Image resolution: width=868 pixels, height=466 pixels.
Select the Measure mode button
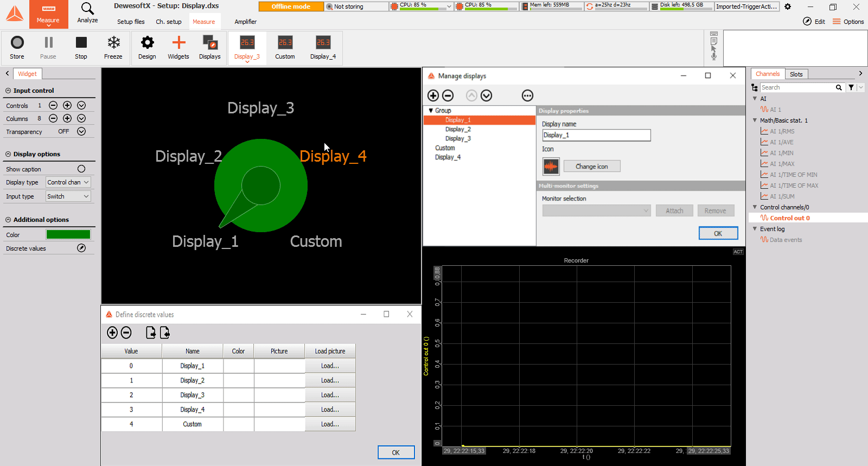pos(48,14)
